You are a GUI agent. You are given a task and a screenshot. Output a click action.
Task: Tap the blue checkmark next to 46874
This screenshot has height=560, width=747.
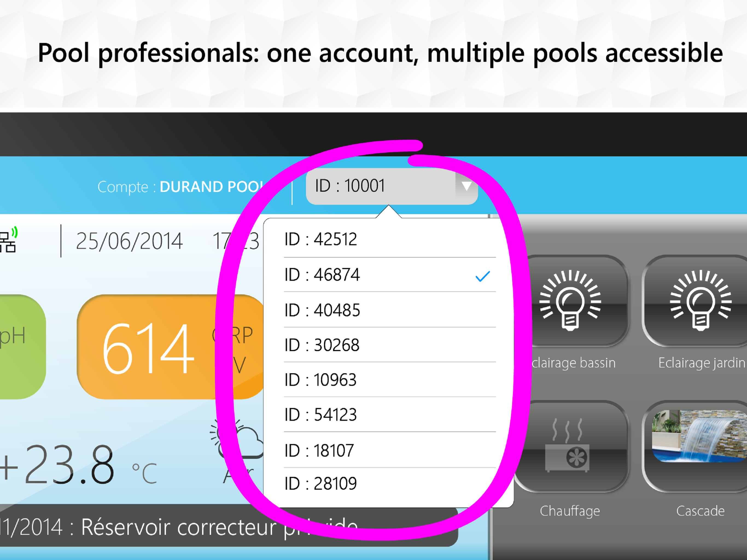tap(483, 276)
